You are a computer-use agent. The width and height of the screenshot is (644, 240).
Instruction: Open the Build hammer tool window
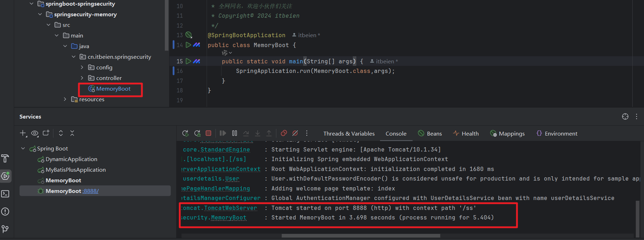[5, 158]
